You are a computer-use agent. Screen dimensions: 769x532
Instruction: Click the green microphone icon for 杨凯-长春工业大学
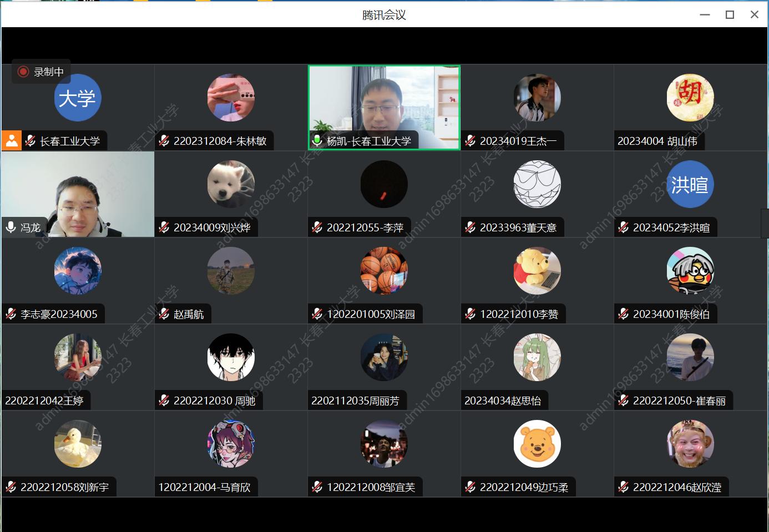click(x=317, y=140)
